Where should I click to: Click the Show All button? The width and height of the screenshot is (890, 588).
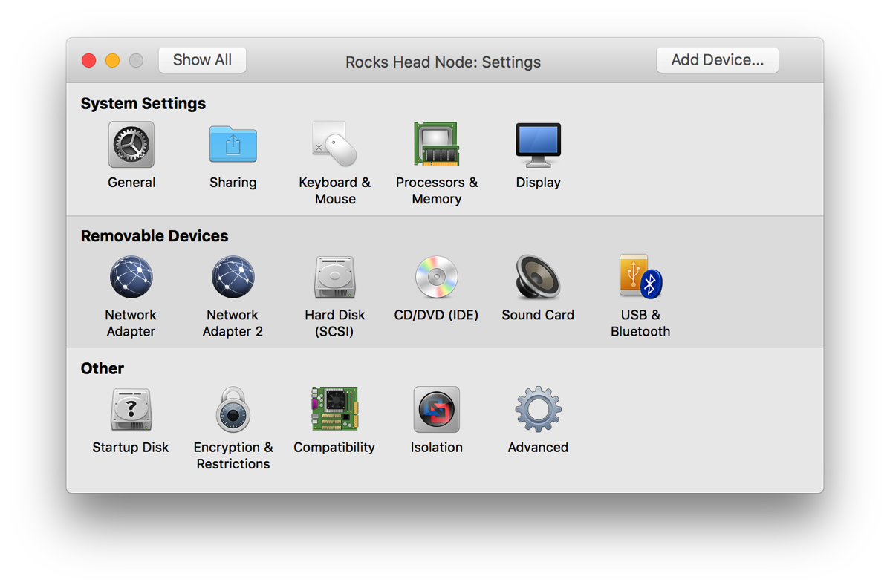[202, 60]
